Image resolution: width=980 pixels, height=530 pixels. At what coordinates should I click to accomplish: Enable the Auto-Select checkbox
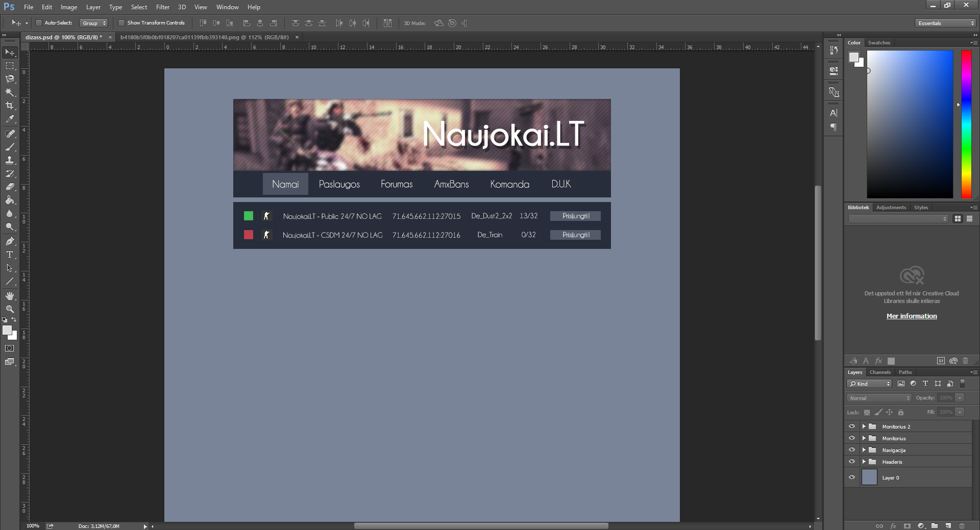(x=38, y=23)
